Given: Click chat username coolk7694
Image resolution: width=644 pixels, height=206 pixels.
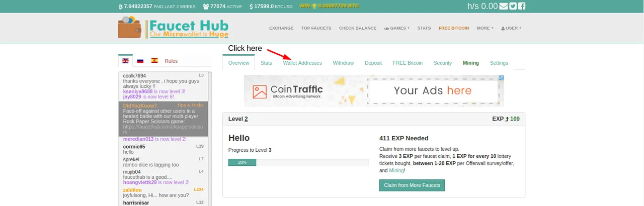Looking at the screenshot, I should (134, 76).
